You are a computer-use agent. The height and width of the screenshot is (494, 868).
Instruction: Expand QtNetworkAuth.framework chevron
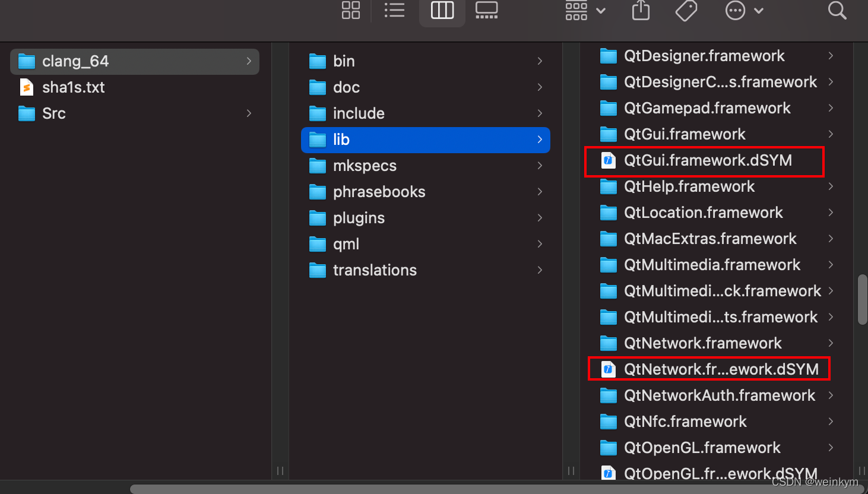pyautogui.click(x=831, y=395)
